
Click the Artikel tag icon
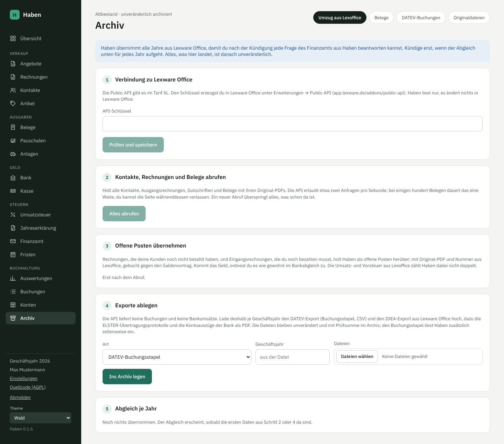pos(13,103)
